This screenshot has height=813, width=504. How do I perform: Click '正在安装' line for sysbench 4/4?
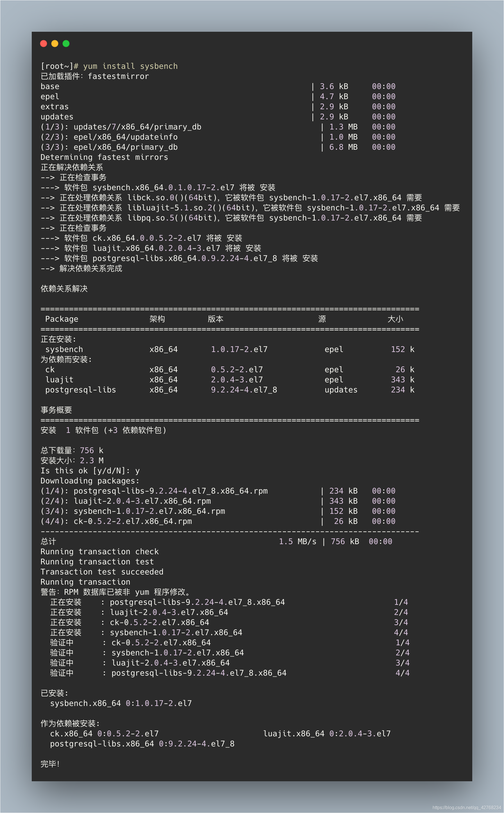(229, 632)
